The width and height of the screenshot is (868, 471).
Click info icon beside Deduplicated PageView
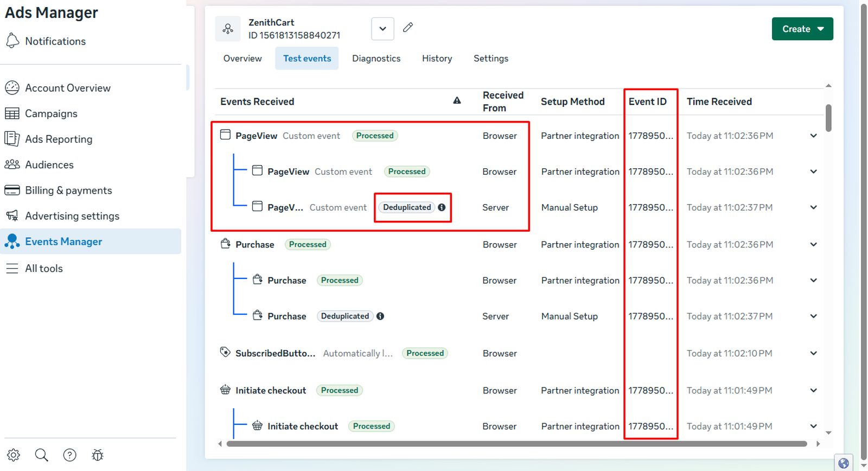(x=442, y=207)
